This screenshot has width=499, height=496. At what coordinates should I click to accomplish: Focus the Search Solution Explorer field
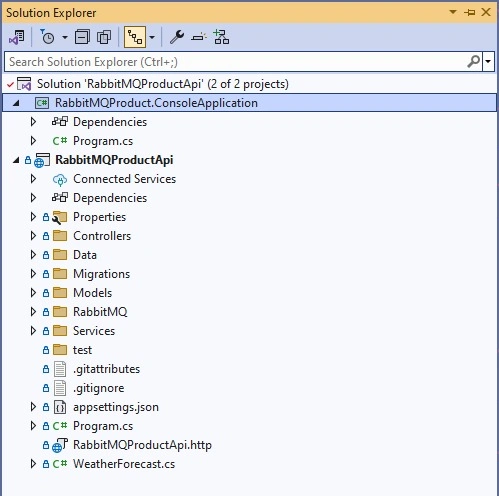235,62
